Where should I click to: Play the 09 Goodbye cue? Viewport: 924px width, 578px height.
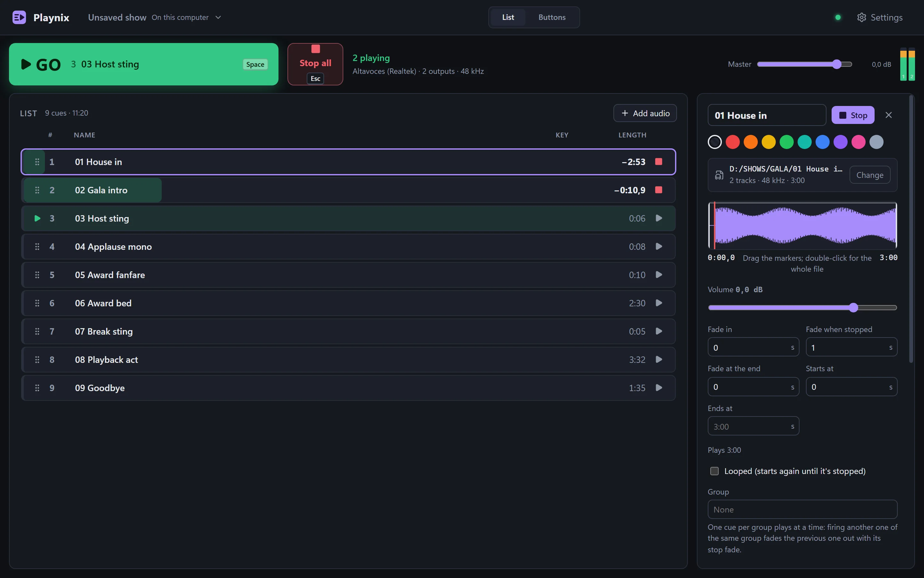click(x=659, y=388)
